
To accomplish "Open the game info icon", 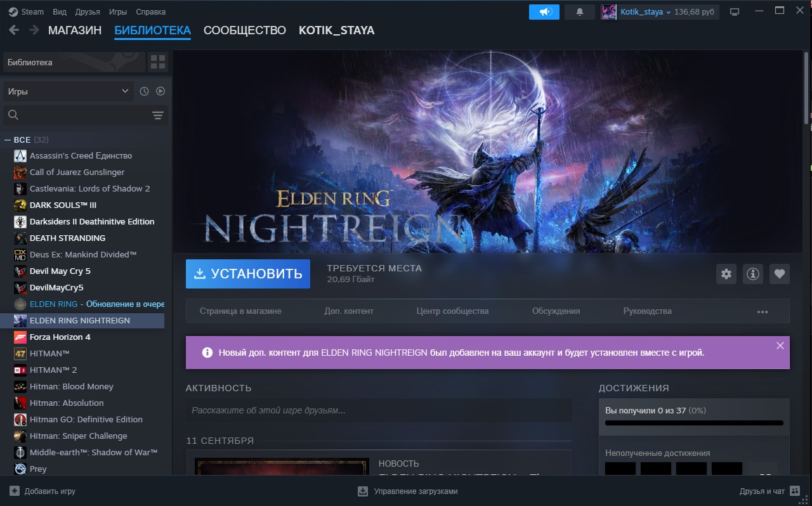I will (753, 274).
